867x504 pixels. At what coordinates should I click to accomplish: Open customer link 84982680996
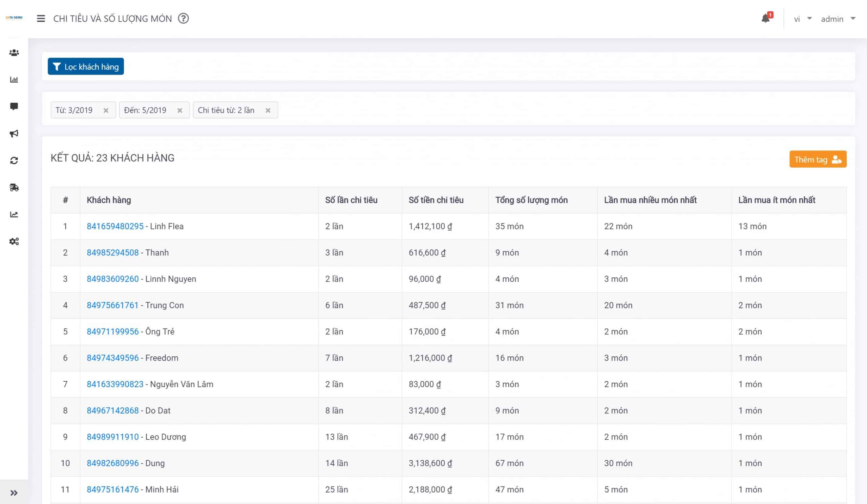pos(112,463)
